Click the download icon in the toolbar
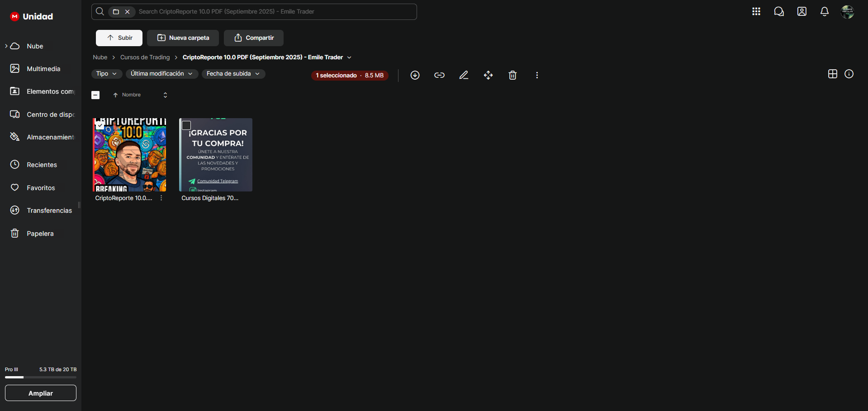The image size is (868, 411). (x=415, y=75)
